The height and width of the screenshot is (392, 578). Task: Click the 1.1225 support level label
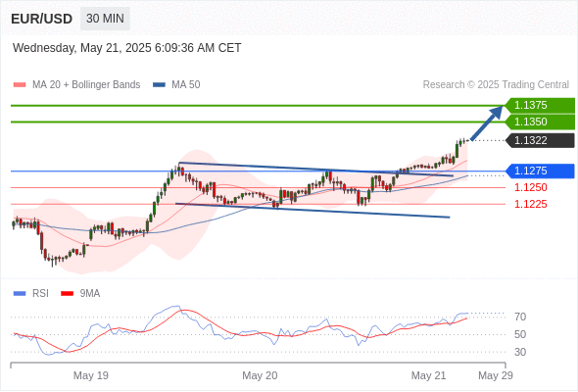(x=530, y=204)
